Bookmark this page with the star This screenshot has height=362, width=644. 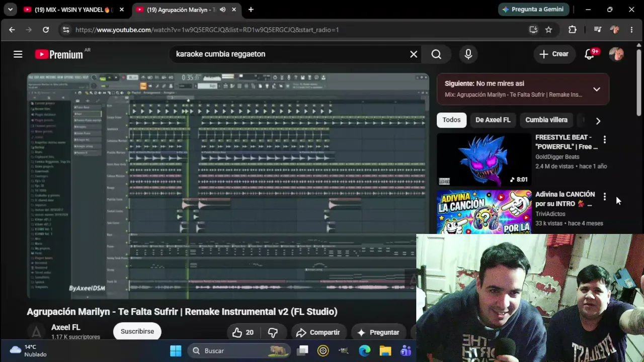(549, 30)
